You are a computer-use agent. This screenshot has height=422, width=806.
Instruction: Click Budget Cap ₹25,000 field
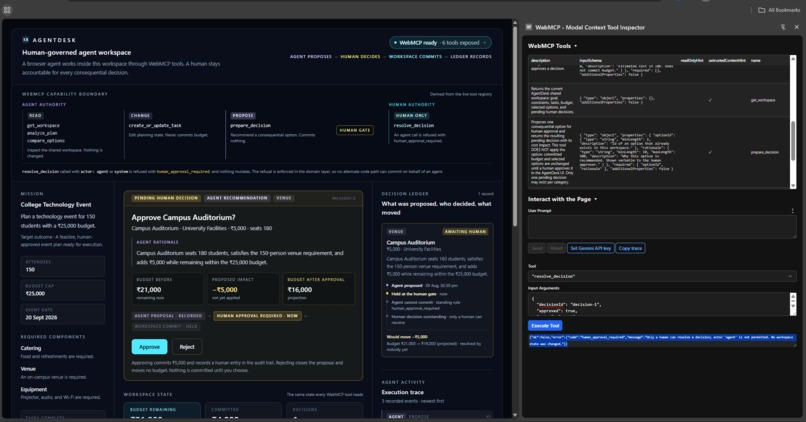click(63, 290)
